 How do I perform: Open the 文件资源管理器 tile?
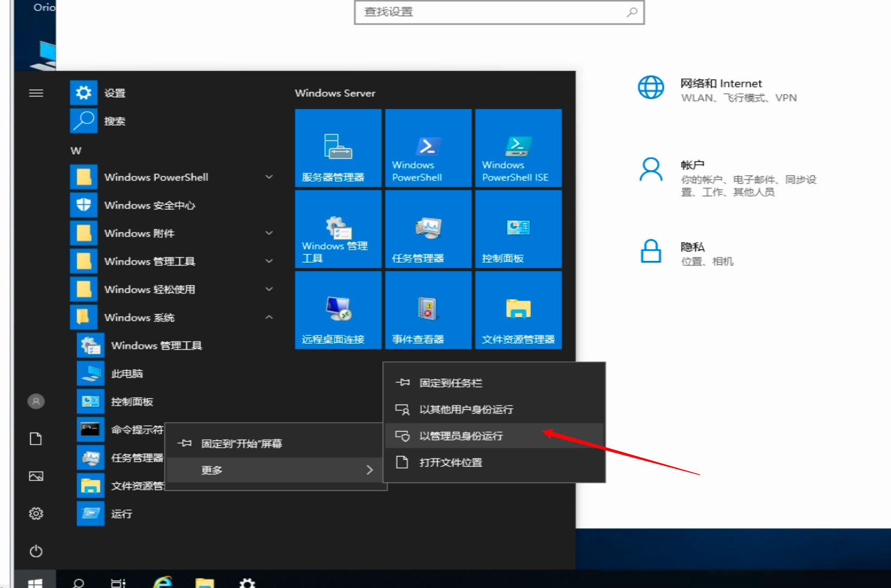click(x=518, y=310)
